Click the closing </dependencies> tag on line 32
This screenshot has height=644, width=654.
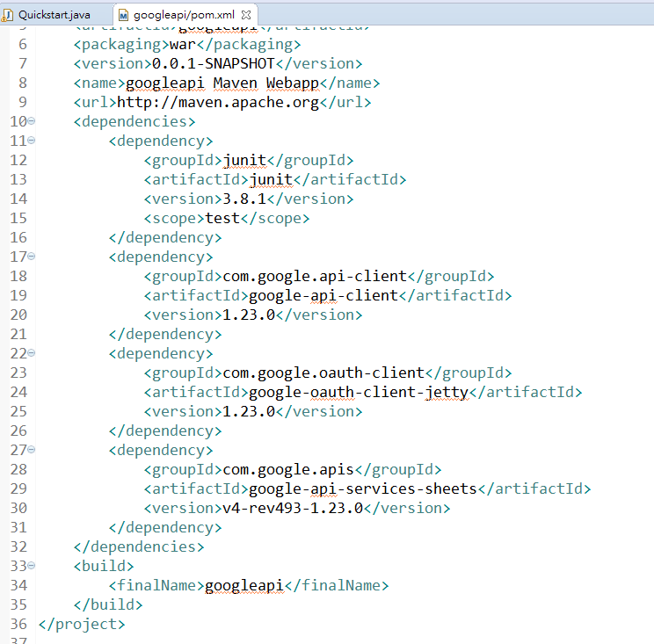pyautogui.click(x=139, y=546)
